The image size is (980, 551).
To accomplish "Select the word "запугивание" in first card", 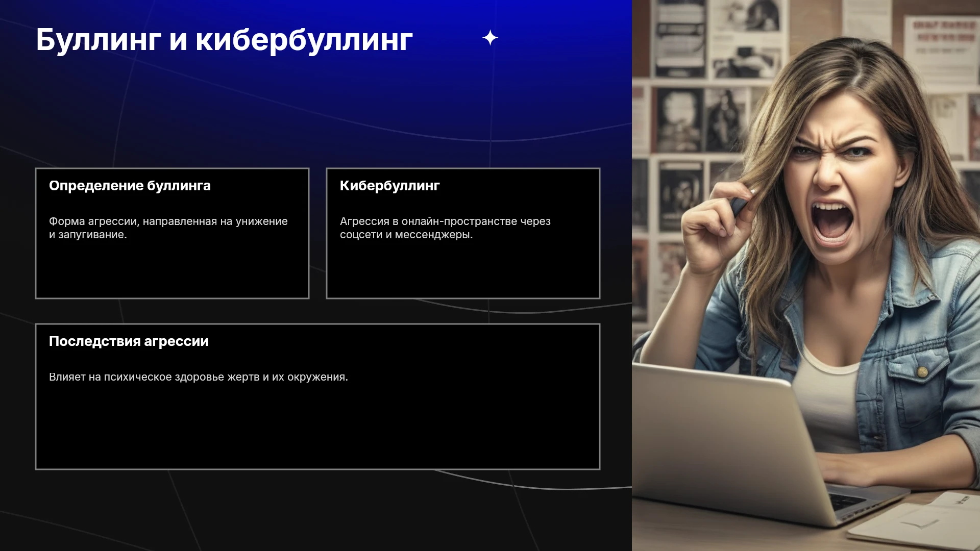I will pos(90,235).
